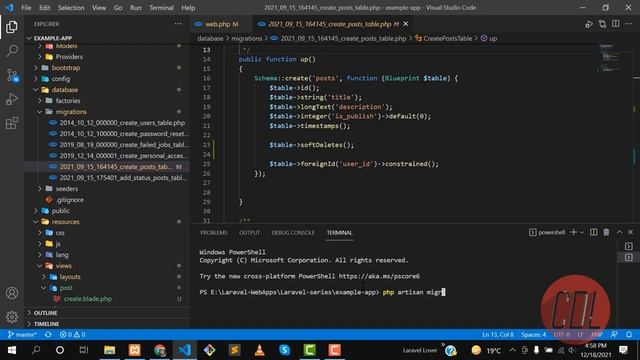Close the create_posts_table.php tab
Image resolution: width=640 pixels, height=360 pixels.
[x=406, y=24]
